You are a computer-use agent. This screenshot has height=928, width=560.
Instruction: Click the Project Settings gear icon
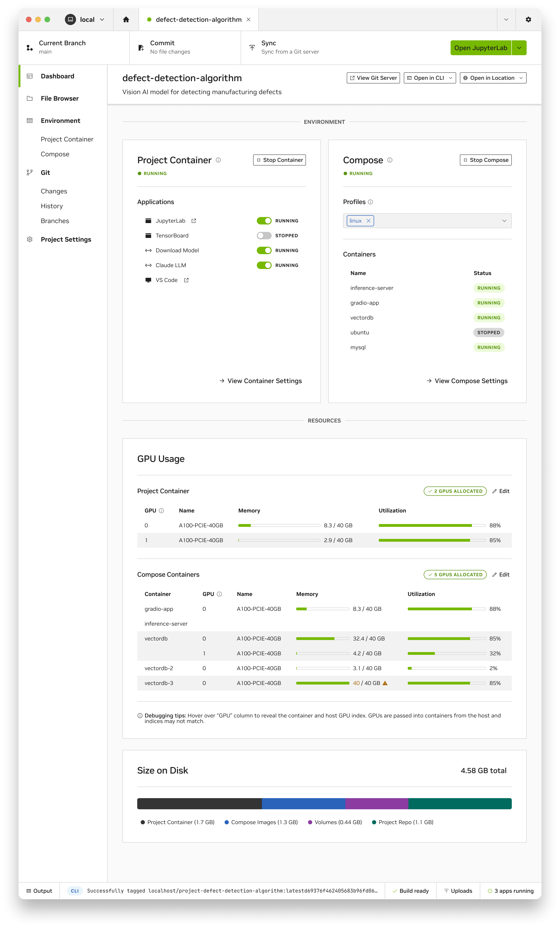click(30, 240)
